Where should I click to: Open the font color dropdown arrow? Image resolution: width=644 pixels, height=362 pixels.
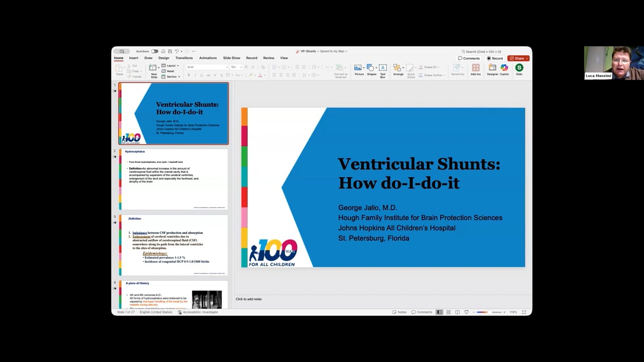coord(265,75)
